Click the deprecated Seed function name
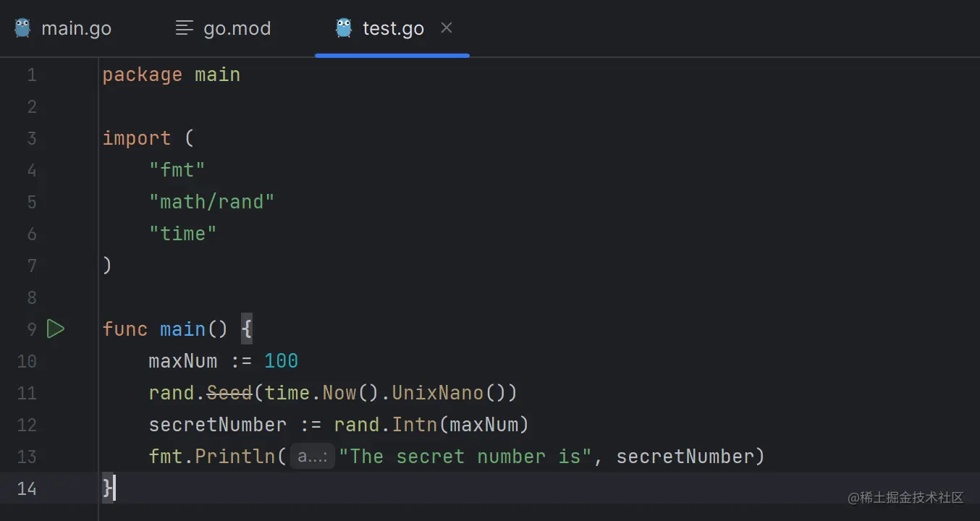The width and height of the screenshot is (980, 521). pyautogui.click(x=229, y=393)
